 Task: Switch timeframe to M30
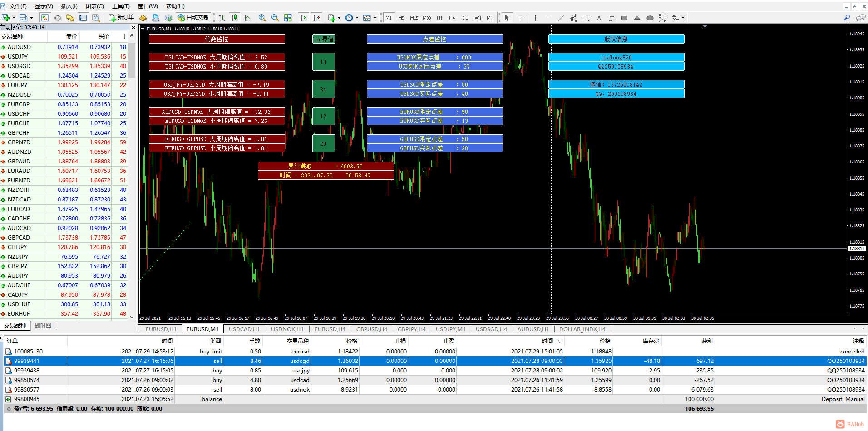(427, 18)
